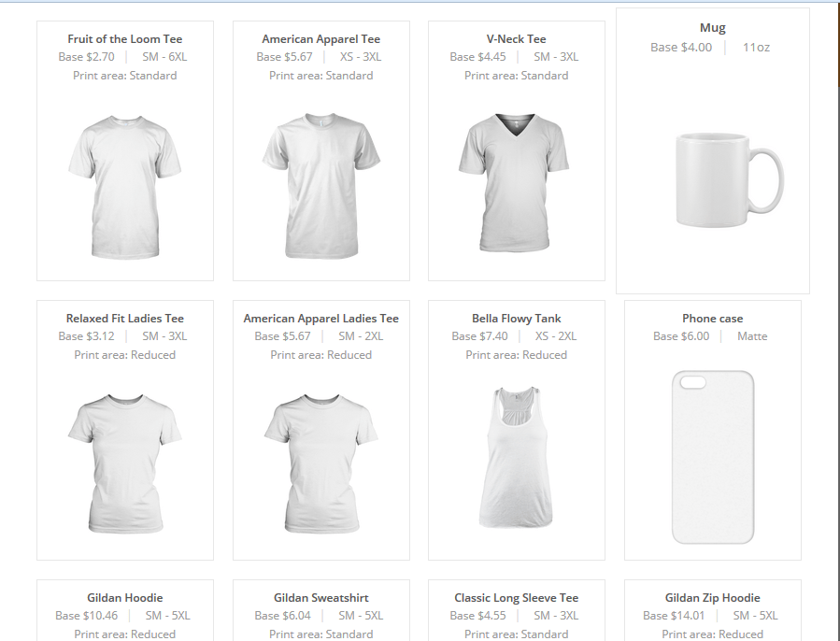Click the "SM - 6XL" size range
Viewport: 840px width, 641px height.
[164, 57]
